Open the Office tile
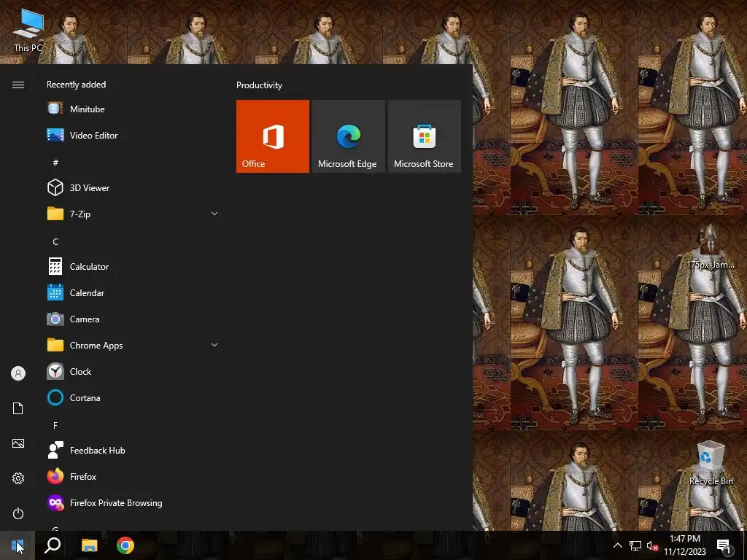Viewport: 747px width, 560px height. [273, 136]
